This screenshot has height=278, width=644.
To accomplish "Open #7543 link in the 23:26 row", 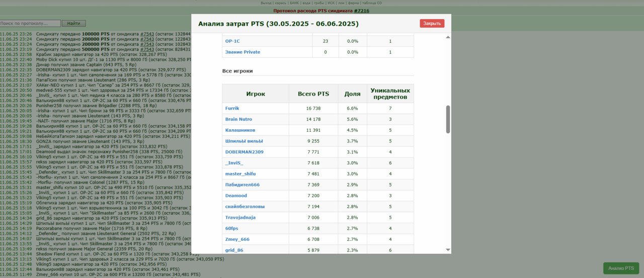I will [147, 34].
